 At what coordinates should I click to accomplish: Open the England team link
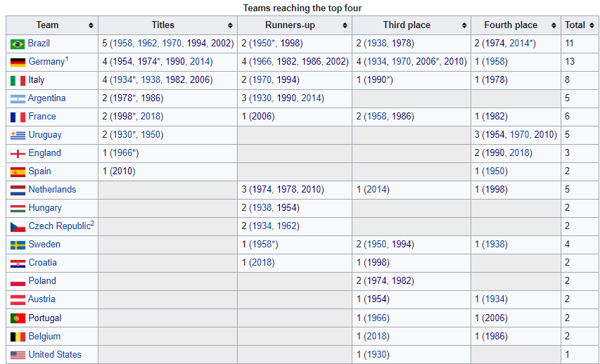click(44, 153)
